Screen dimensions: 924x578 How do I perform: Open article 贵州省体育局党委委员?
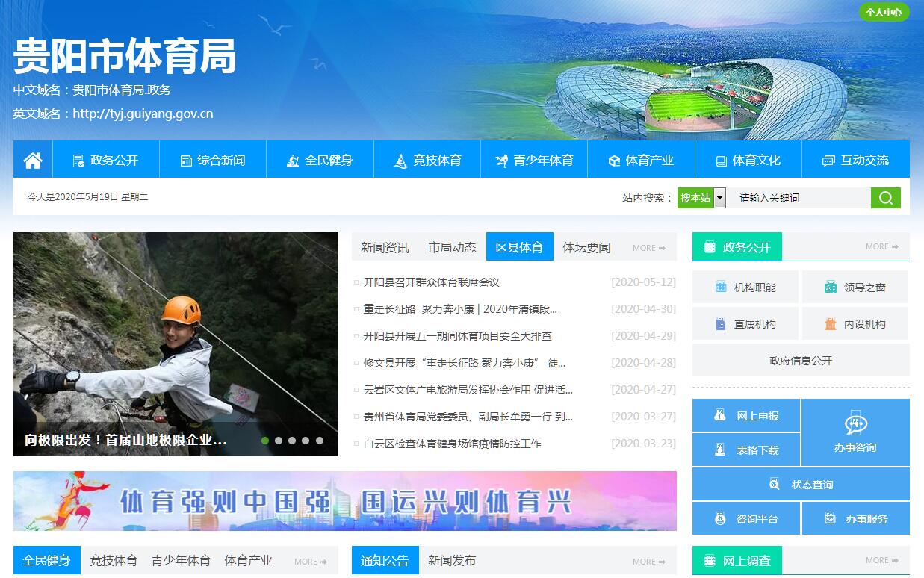468,417
